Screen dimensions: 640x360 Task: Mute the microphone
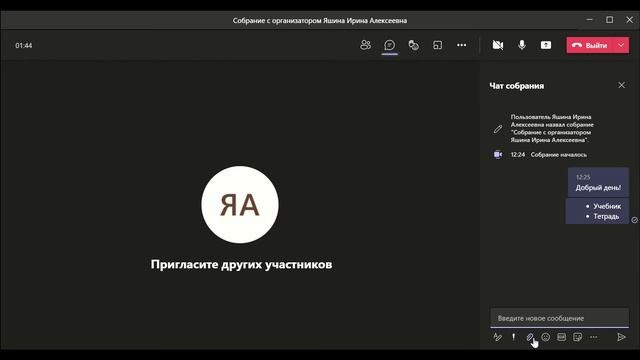(x=522, y=45)
